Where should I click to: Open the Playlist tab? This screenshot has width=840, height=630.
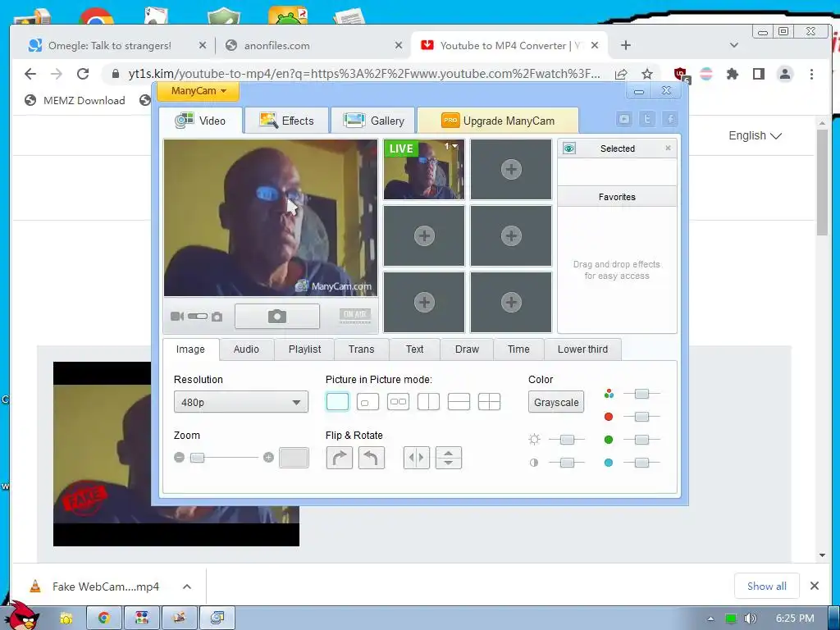point(305,349)
